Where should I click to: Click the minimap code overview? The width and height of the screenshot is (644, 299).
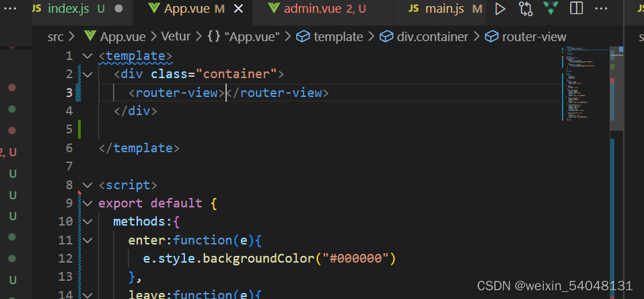(x=585, y=84)
